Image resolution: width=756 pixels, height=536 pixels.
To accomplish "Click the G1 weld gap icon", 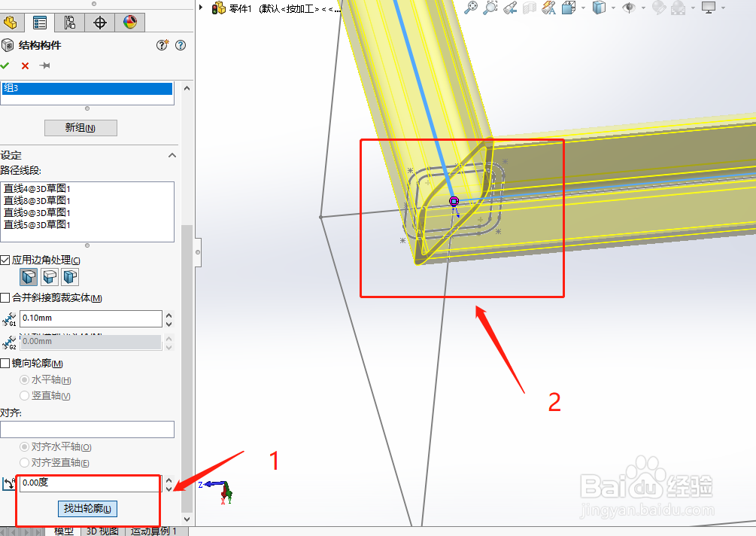I will pos(9,319).
